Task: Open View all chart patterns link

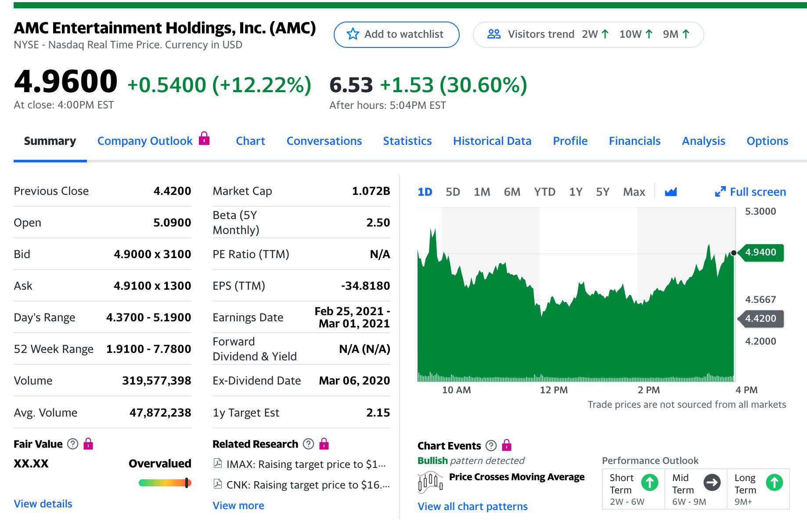Action: point(472,506)
